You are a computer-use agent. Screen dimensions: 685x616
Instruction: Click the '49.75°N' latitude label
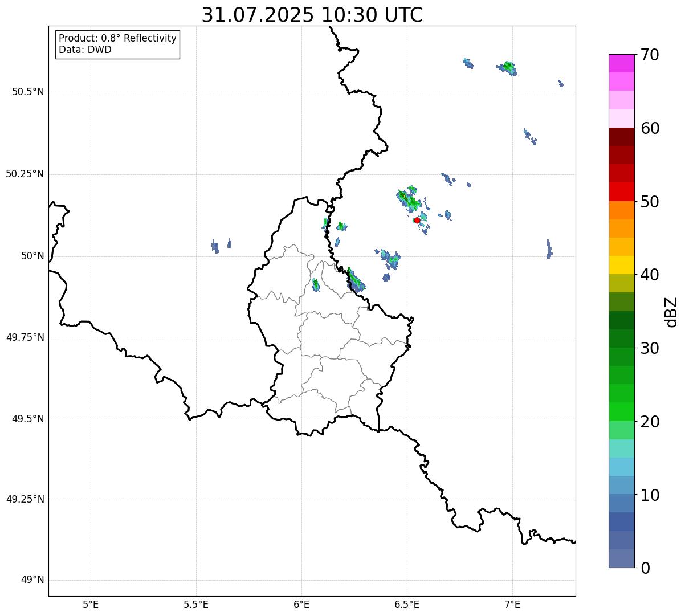(25, 337)
